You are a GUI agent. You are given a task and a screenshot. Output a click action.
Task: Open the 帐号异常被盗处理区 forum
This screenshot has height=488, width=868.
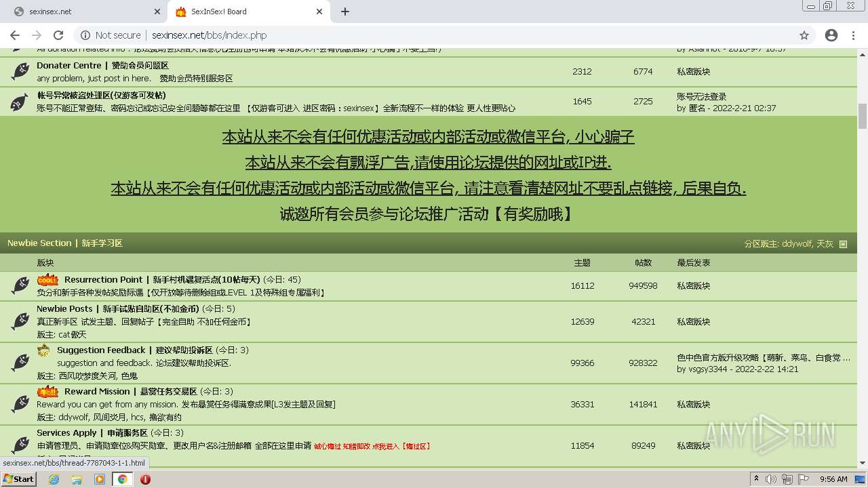[x=101, y=96]
